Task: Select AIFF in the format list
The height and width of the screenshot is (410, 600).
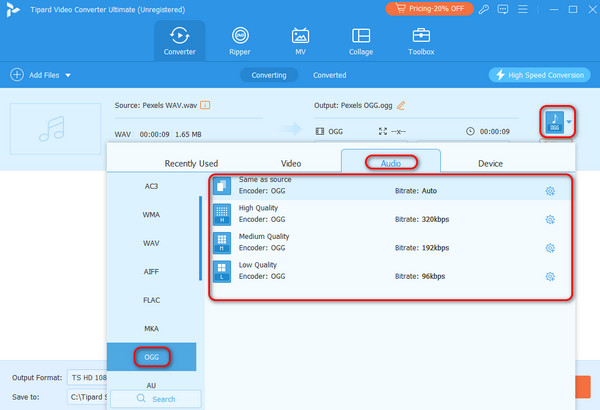Action: tap(151, 271)
